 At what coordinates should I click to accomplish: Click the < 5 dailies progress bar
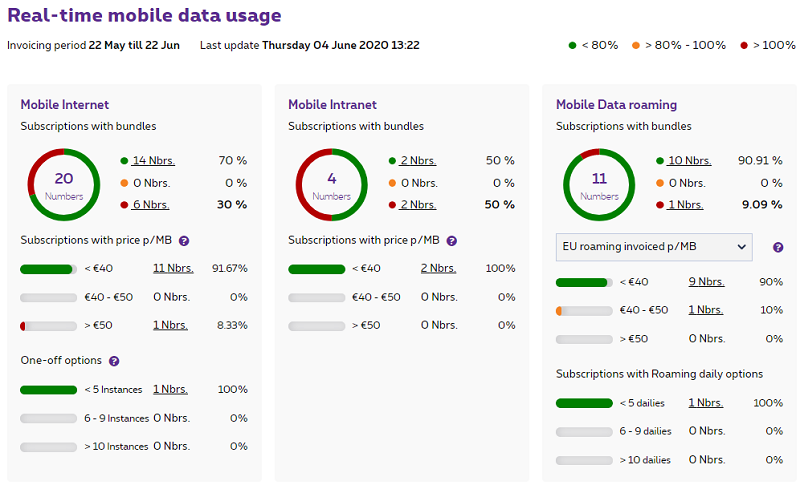coord(584,403)
